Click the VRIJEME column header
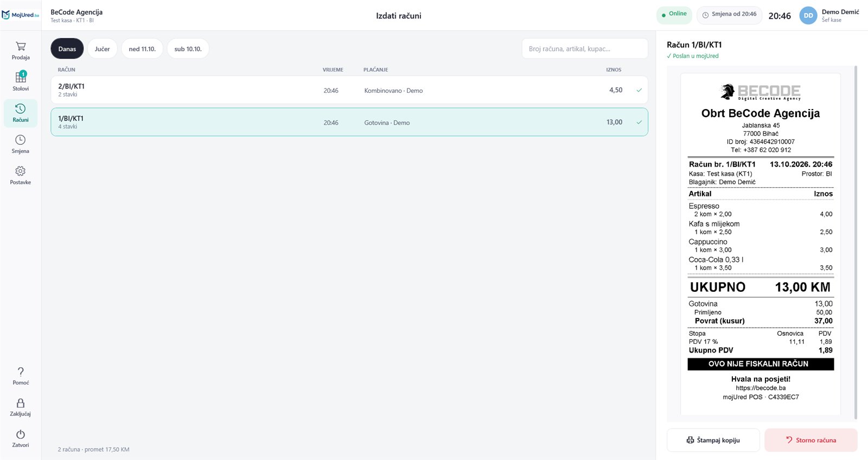The width and height of the screenshot is (868, 460). [333, 70]
